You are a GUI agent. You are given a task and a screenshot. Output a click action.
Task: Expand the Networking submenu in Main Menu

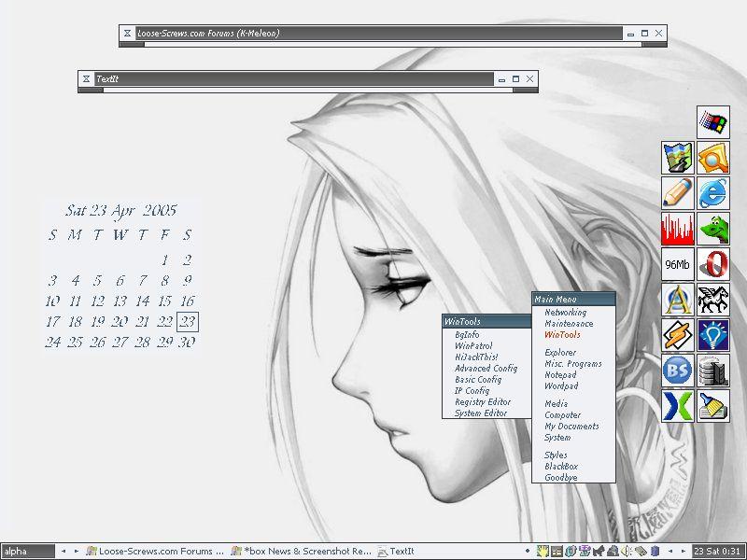[x=566, y=313]
